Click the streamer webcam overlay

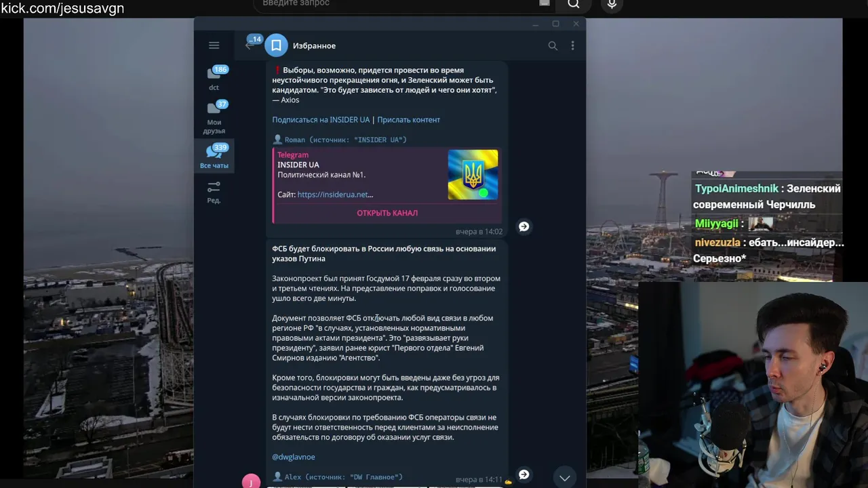753,384
